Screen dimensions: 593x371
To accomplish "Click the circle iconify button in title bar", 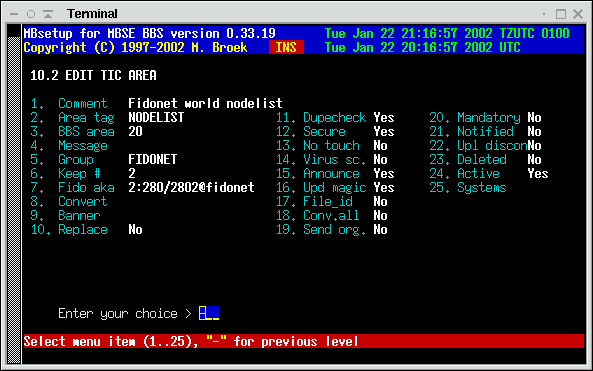I will click(31, 14).
